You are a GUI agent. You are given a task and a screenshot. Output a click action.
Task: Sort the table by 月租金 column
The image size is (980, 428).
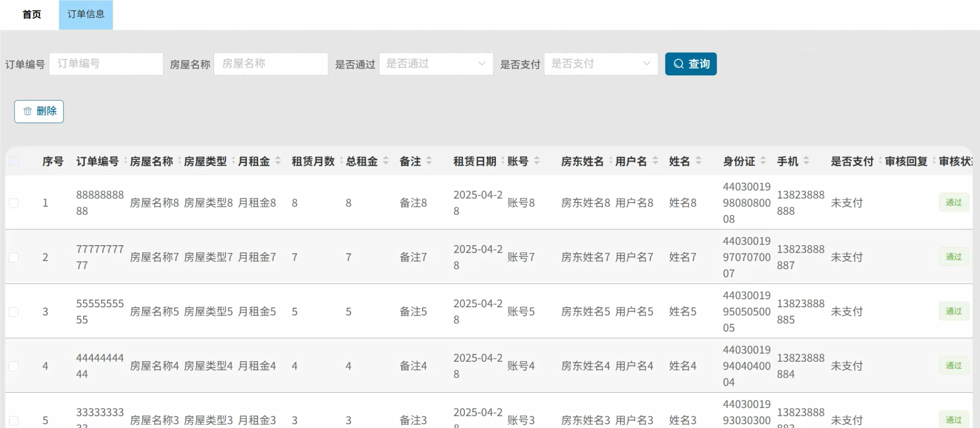(x=277, y=161)
